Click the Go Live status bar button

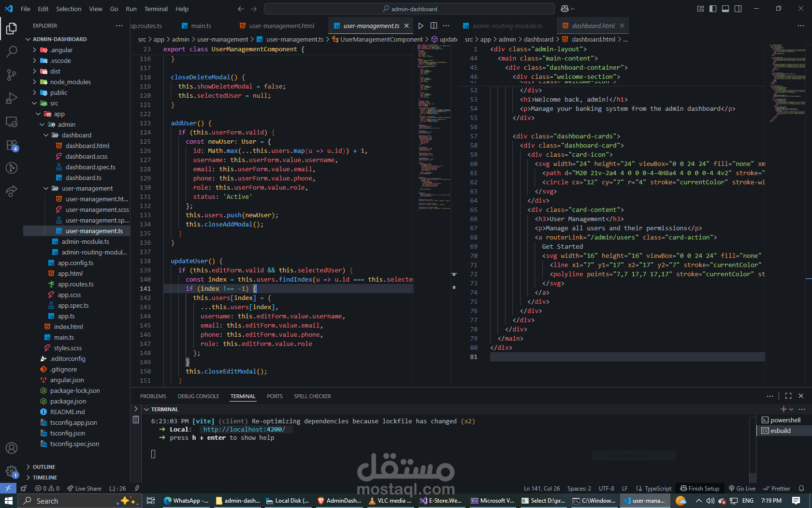[742, 488]
